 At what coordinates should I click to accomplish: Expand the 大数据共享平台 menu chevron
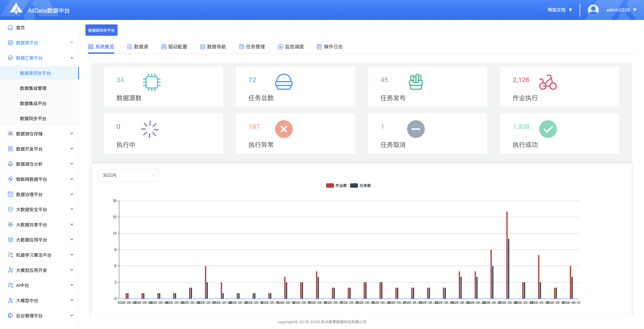[x=72, y=224]
